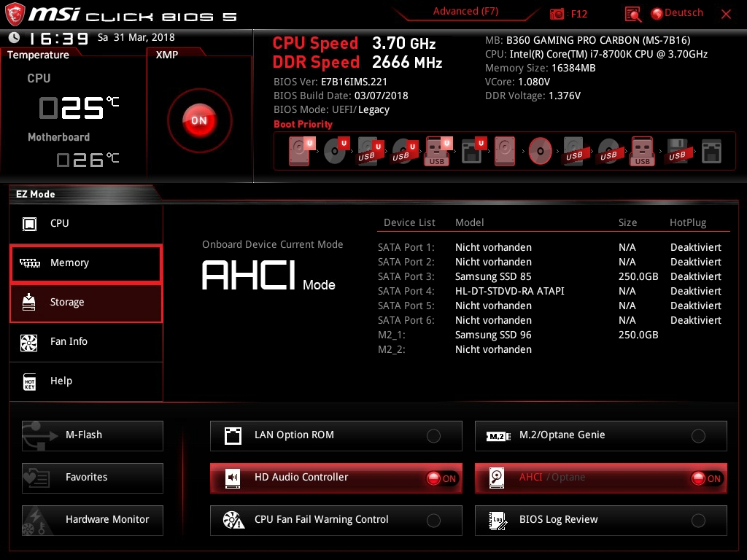Click the Memory Size 16384MB value
Image resolution: width=747 pixels, height=560 pixels.
[x=573, y=68]
